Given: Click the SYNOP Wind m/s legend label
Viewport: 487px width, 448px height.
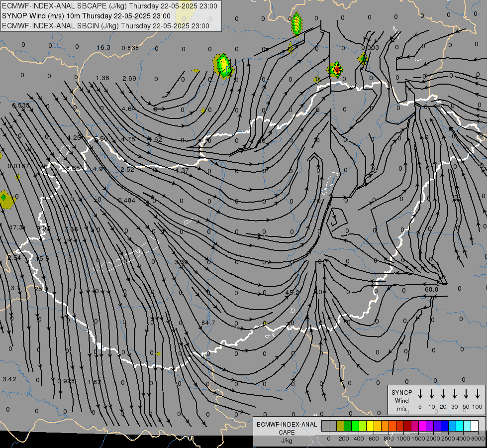Looking at the screenshot, I should (x=401, y=400).
